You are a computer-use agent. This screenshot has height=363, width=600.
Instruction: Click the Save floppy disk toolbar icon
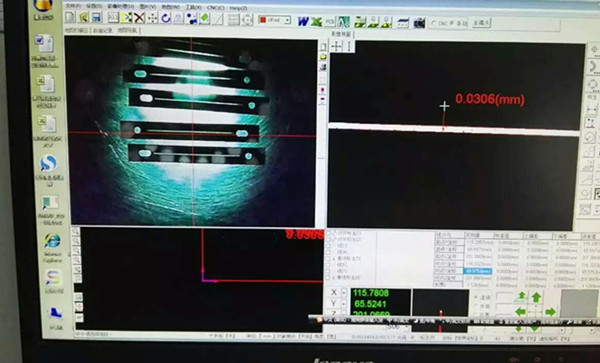click(x=96, y=17)
